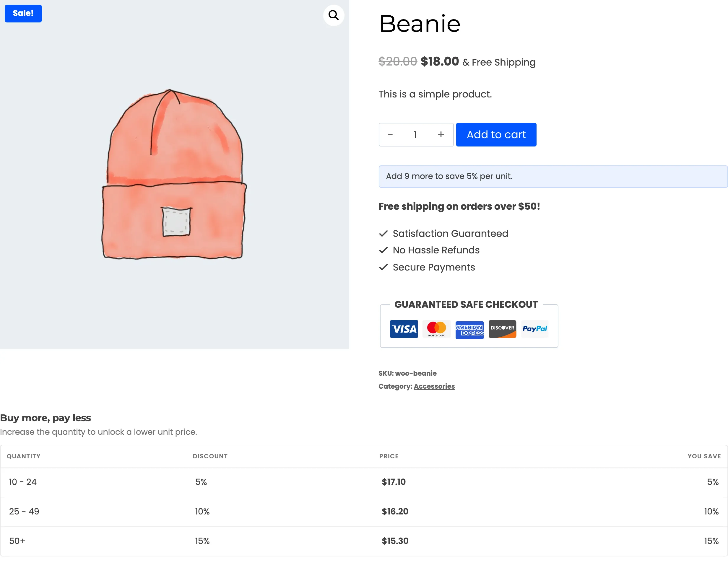Decrease quantity with the minus button

pyautogui.click(x=390, y=134)
